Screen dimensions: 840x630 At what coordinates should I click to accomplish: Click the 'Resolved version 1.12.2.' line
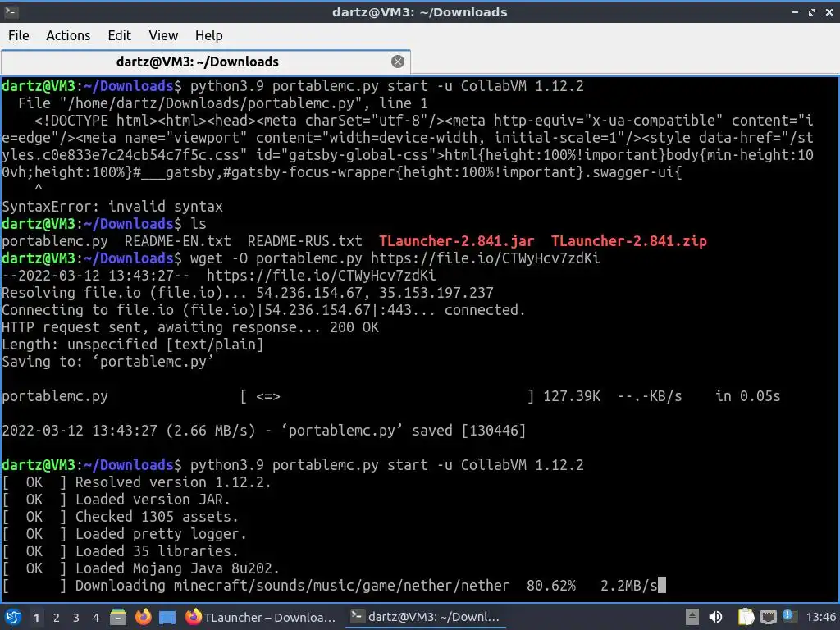[173, 482]
